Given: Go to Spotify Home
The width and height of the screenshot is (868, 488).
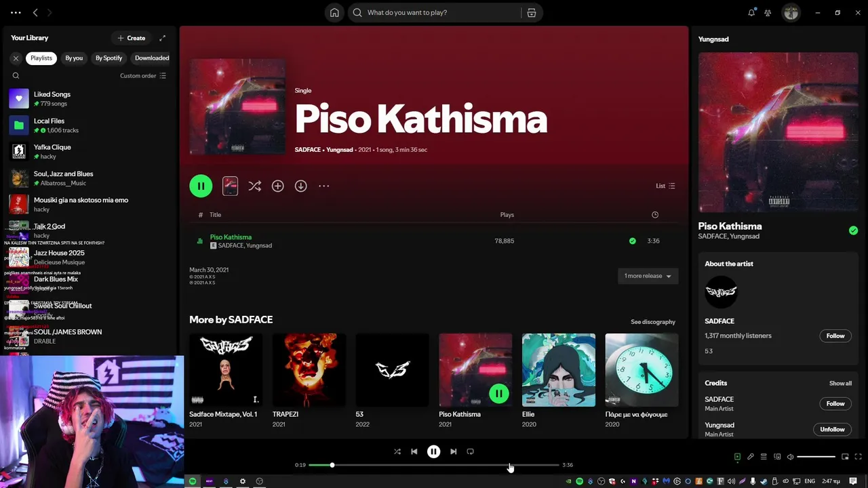Looking at the screenshot, I should [334, 12].
